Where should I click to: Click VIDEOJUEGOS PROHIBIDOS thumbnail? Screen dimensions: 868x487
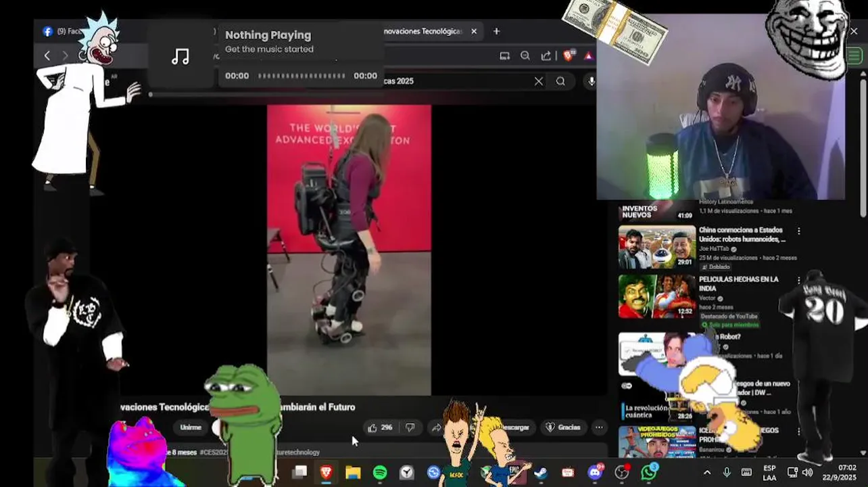656,441
